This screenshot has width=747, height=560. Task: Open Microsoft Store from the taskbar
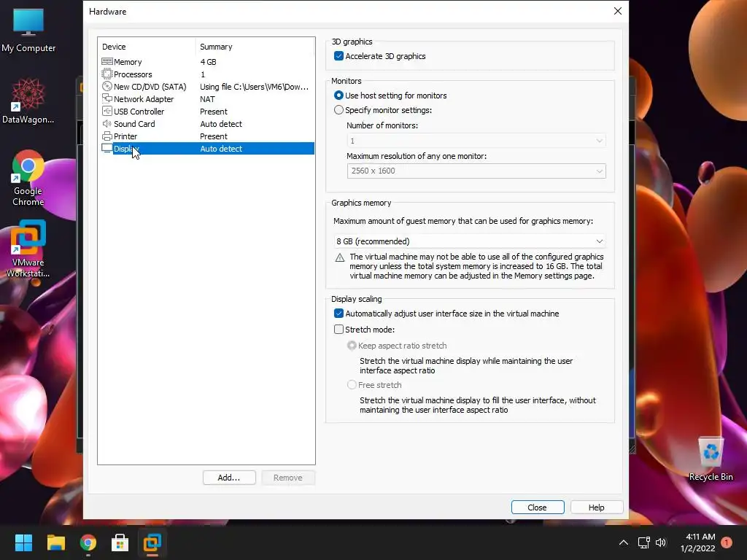click(120, 542)
